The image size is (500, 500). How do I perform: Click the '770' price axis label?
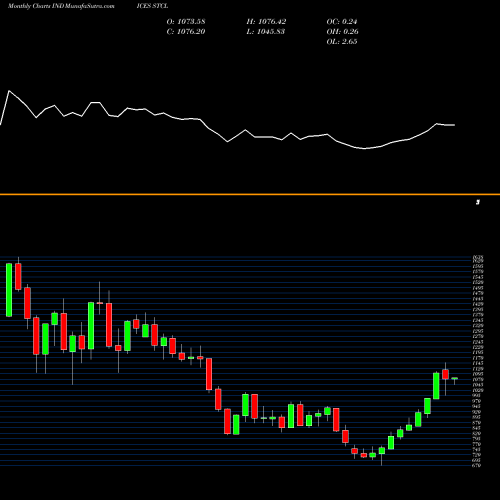click(477, 444)
